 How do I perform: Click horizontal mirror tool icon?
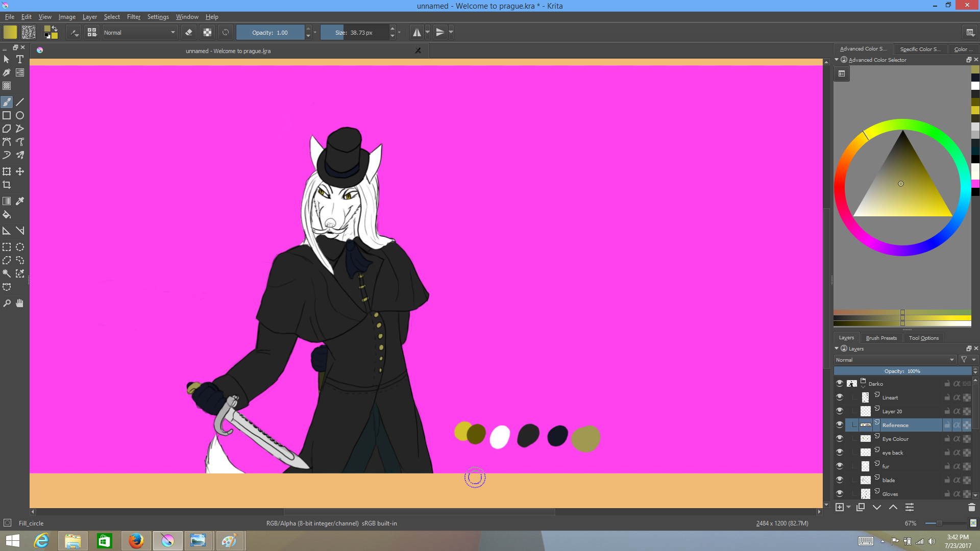click(417, 32)
